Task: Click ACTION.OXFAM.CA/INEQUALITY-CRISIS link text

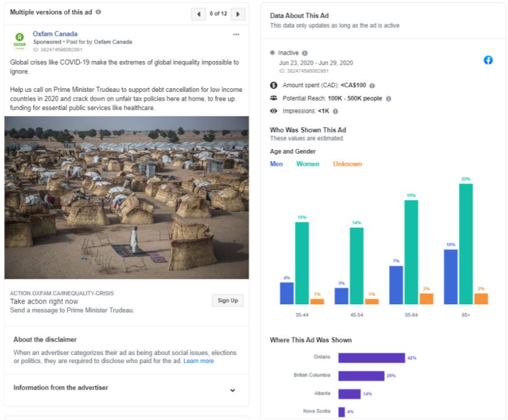Action: point(62,293)
